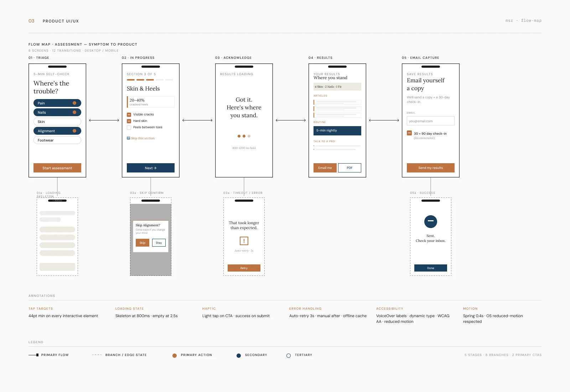Select the Skin option pill
The image size is (570, 392).
point(57,122)
